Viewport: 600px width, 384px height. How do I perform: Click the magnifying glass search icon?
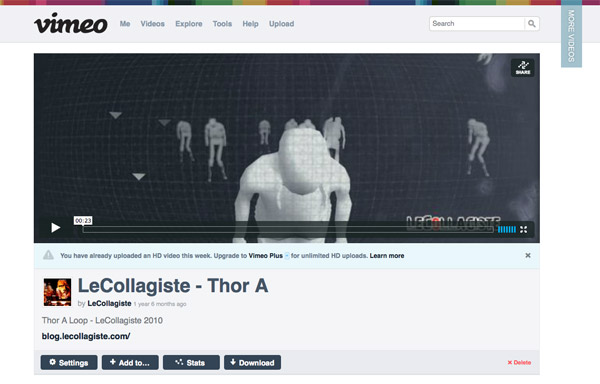click(x=532, y=24)
